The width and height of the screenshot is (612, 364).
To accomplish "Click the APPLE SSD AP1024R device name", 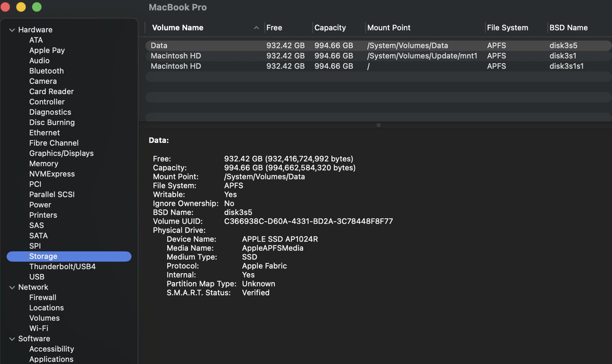I will (x=280, y=239).
